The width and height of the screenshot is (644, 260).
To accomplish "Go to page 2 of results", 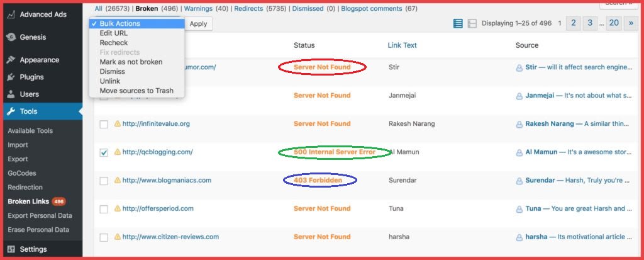I will [573, 23].
